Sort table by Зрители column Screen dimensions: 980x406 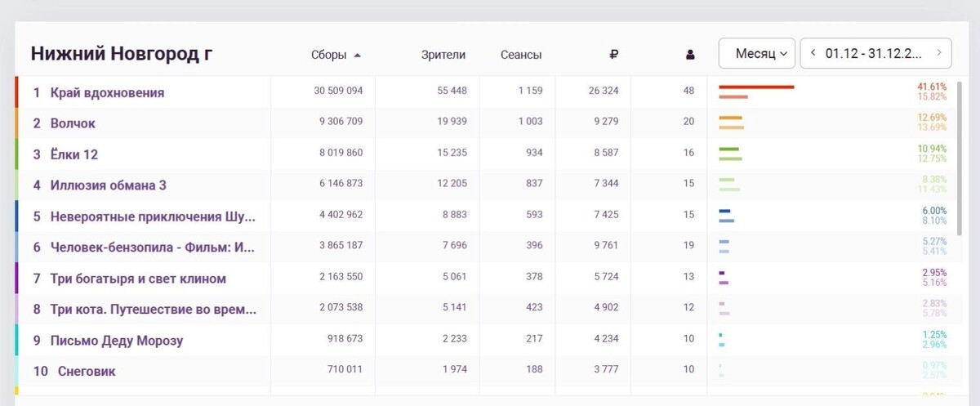pyautogui.click(x=443, y=55)
